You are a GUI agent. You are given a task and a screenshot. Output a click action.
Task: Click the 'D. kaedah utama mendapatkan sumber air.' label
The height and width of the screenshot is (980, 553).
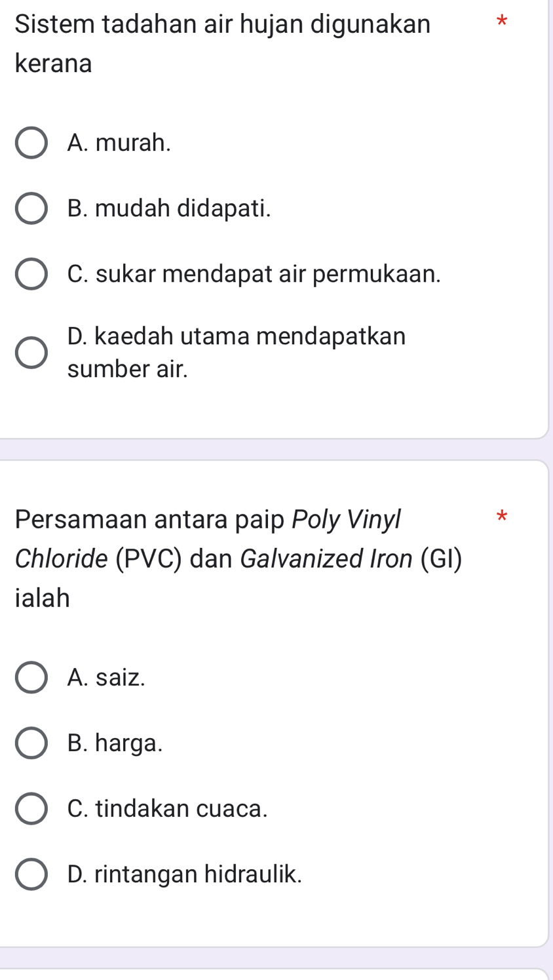237,353
